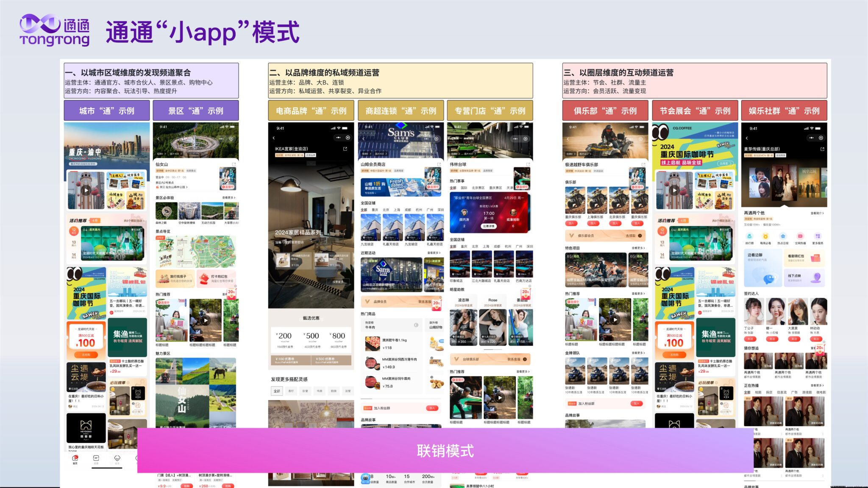Click share icon beside 仙女山 title

coord(234,164)
